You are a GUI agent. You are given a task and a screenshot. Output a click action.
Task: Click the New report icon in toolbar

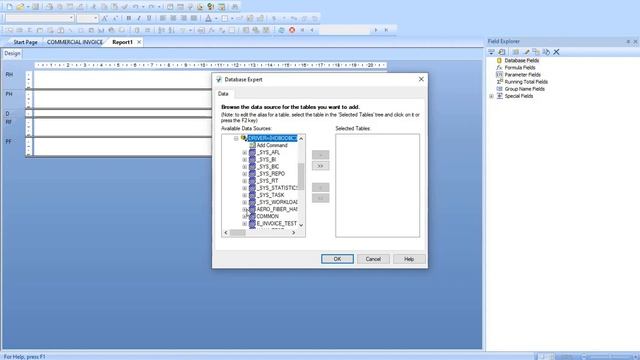pyautogui.click(x=9, y=7)
